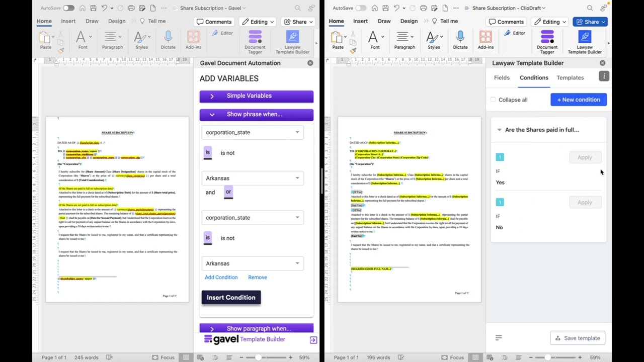Adjust zoom slider in ClioDraft status bar

547,357
